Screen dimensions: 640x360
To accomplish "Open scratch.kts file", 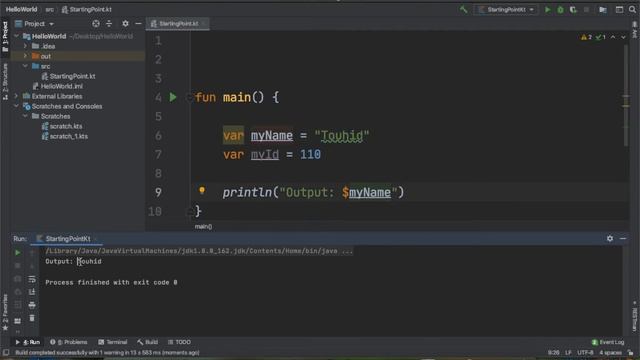I will (62, 126).
